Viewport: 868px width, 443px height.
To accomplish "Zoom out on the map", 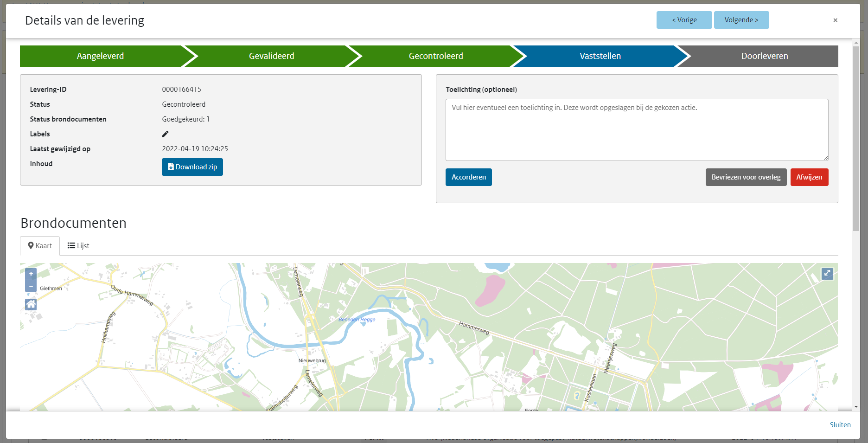I will coord(31,286).
